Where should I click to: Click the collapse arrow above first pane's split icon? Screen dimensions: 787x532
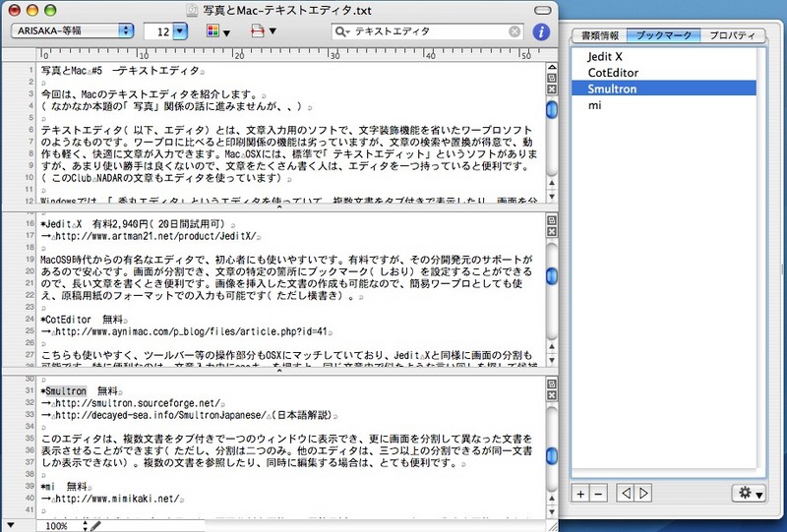tap(552, 67)
